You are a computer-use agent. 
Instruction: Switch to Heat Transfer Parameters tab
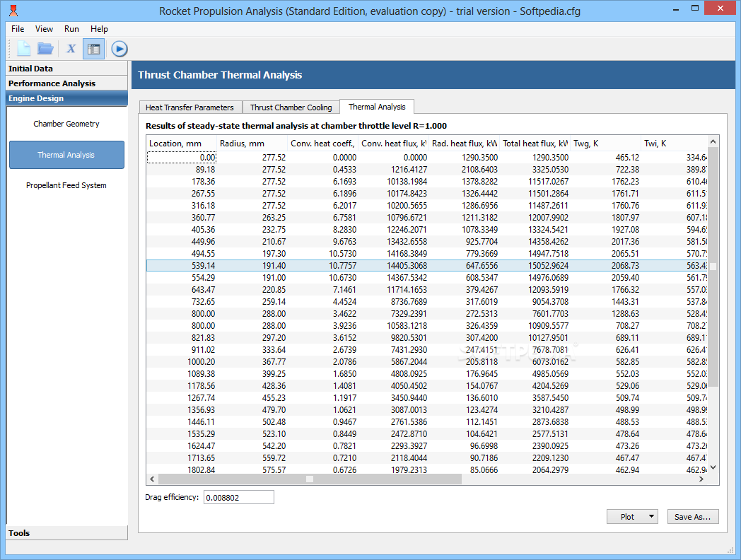[189, 107]
